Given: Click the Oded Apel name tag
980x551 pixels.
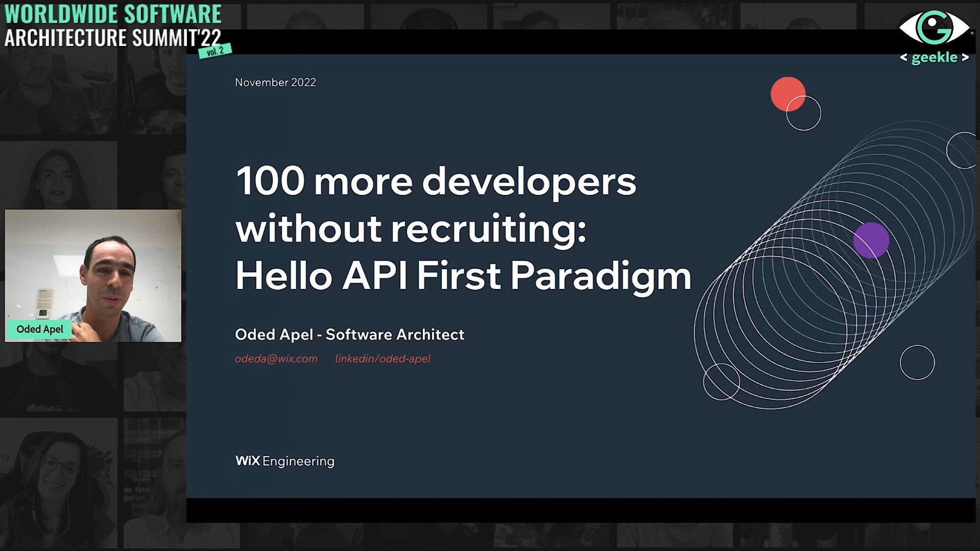Looking at the screenshot, I should coord(40,329).
